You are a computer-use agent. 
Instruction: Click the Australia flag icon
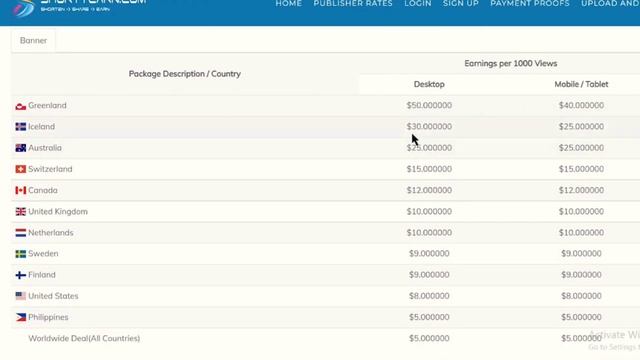tap(21, 148)
